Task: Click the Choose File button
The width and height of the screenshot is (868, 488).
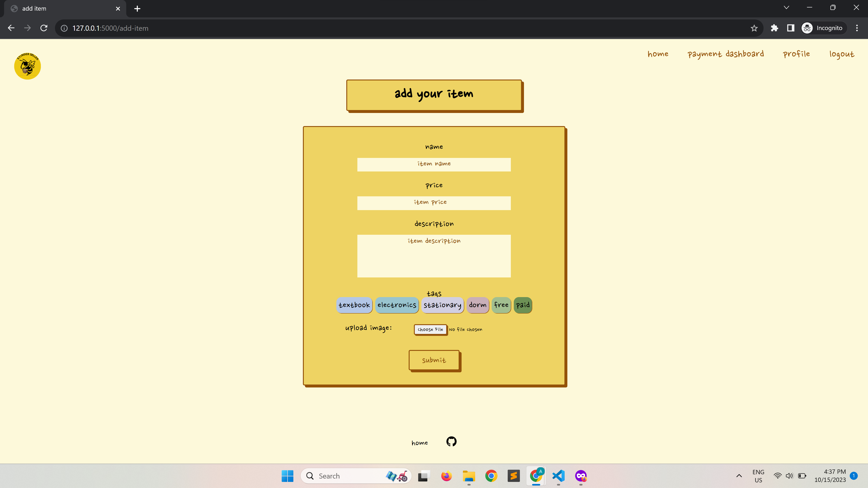Action: (x=430, y=329)
